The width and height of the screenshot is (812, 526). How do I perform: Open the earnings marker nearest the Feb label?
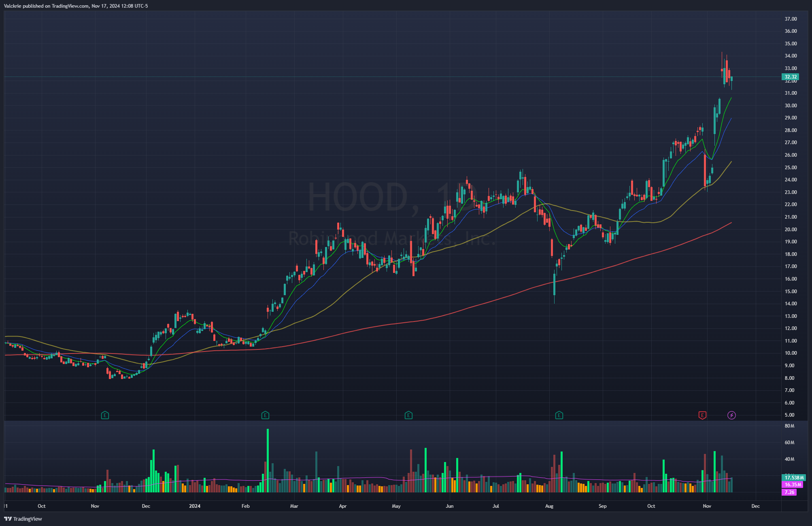[x=265, y=415]
